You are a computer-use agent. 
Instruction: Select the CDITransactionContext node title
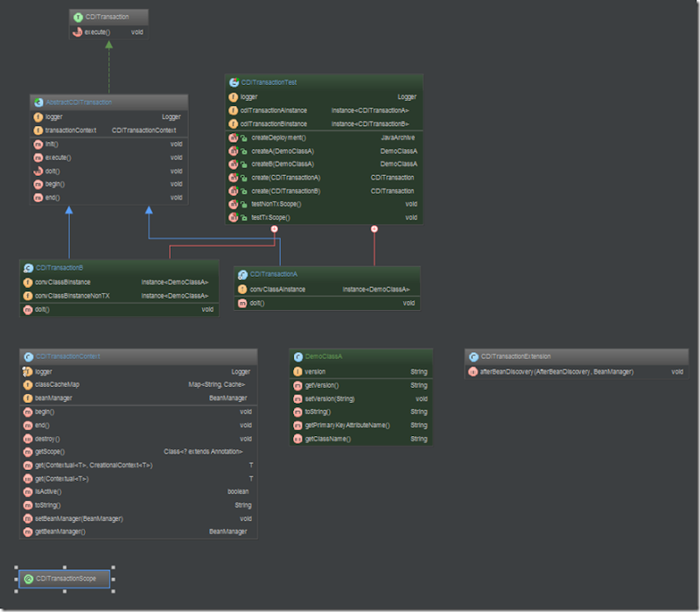68,356
